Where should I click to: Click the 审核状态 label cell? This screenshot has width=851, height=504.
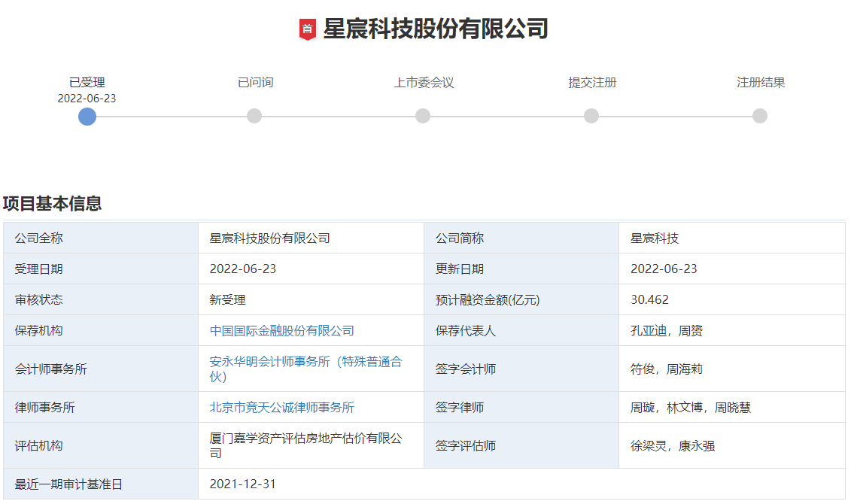click(101, 299)
